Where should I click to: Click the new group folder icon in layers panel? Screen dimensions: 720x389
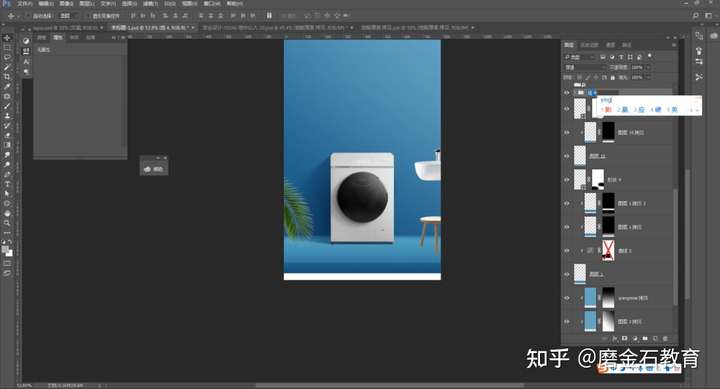tap(645, 338)
